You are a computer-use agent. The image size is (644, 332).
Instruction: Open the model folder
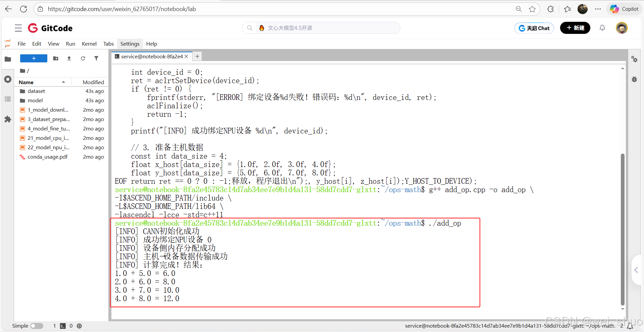[62, 101]
